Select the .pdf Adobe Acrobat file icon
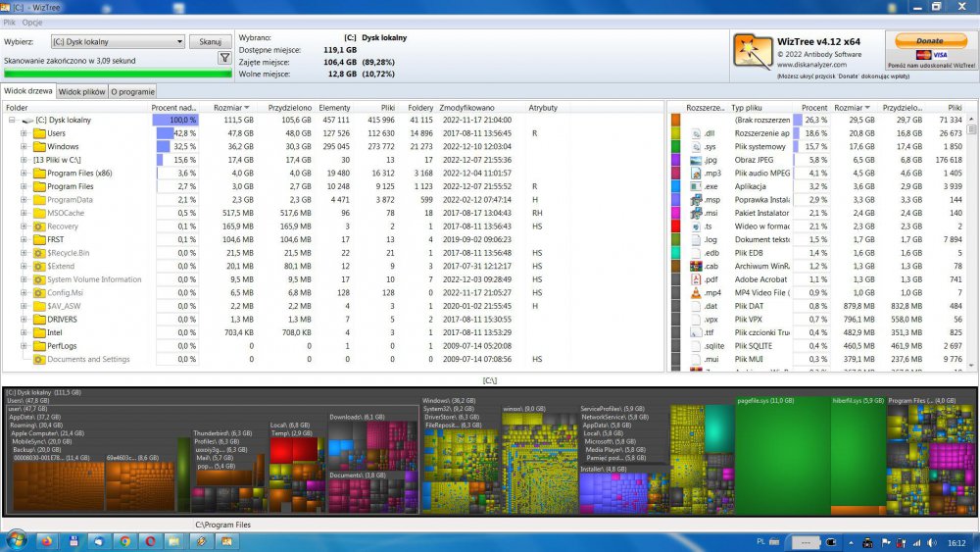The image size is (980, 552). click(696, 279)
